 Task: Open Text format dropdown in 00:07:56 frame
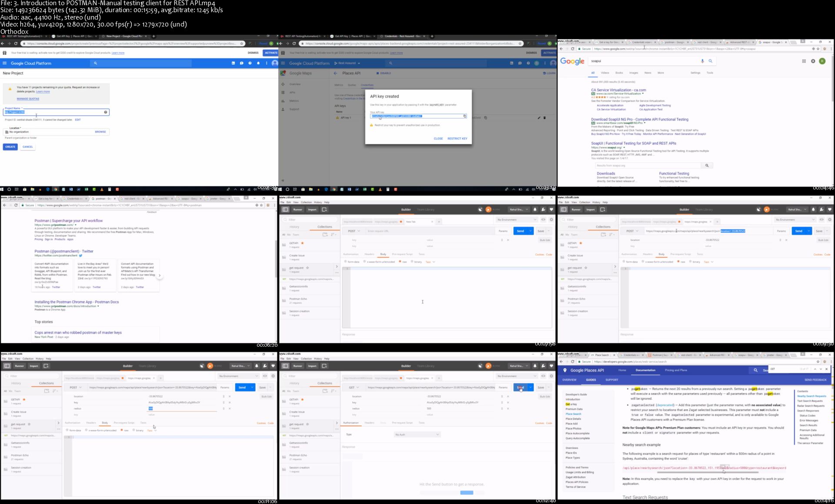coord(430,262)
